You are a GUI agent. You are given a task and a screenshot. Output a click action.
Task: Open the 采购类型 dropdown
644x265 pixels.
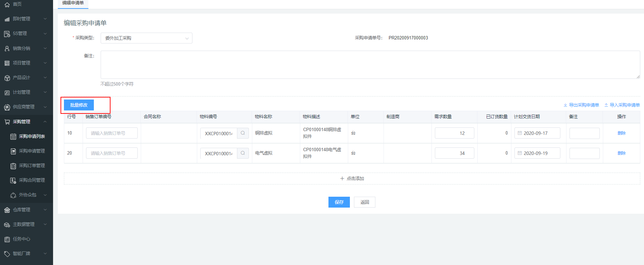pos(146,38)
